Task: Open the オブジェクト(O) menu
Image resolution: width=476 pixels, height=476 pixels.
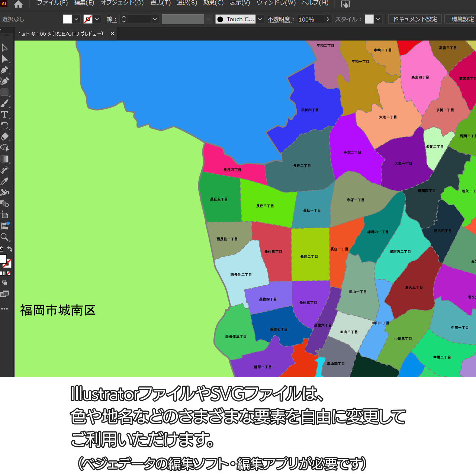Action: coord(122,3)
